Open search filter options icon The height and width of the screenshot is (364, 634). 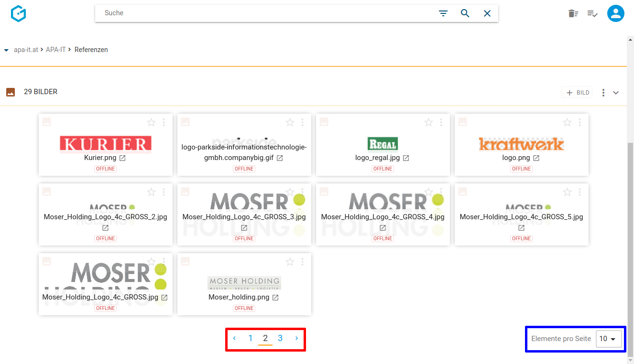[443, 13]
